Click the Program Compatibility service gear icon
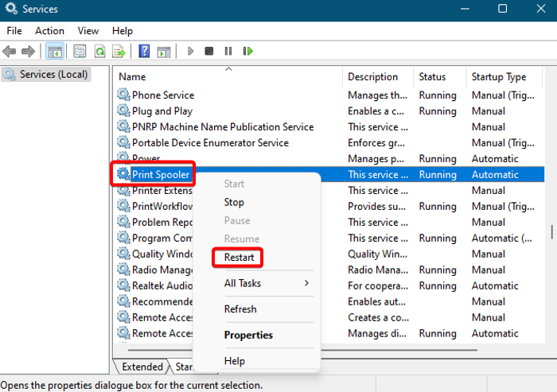The width and height of the screenshot is (557, 392). coord(123,237)
